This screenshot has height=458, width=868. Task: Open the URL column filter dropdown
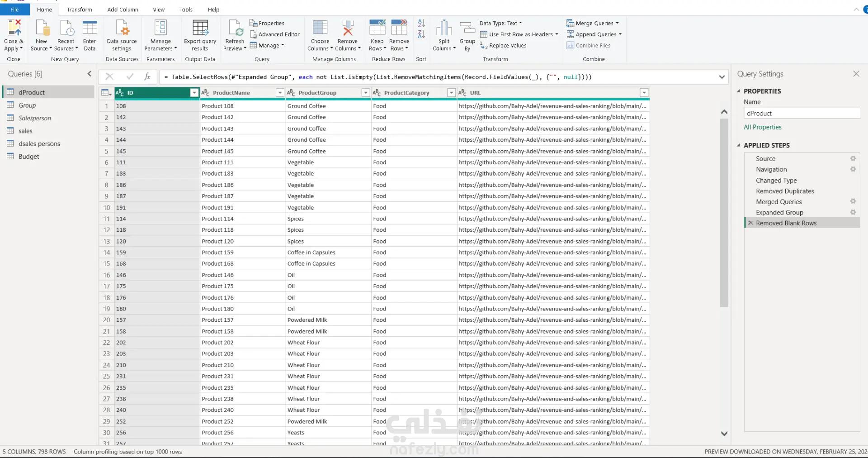644,93
